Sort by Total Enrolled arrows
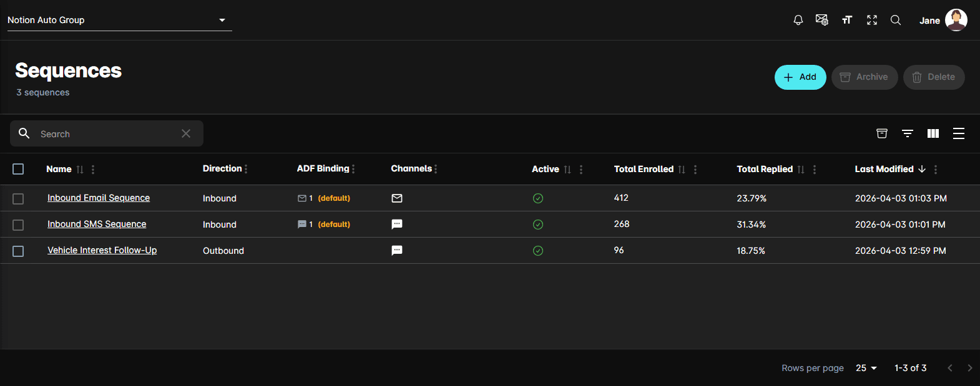This screenshot has width=980, height=386. click(682, 170)
